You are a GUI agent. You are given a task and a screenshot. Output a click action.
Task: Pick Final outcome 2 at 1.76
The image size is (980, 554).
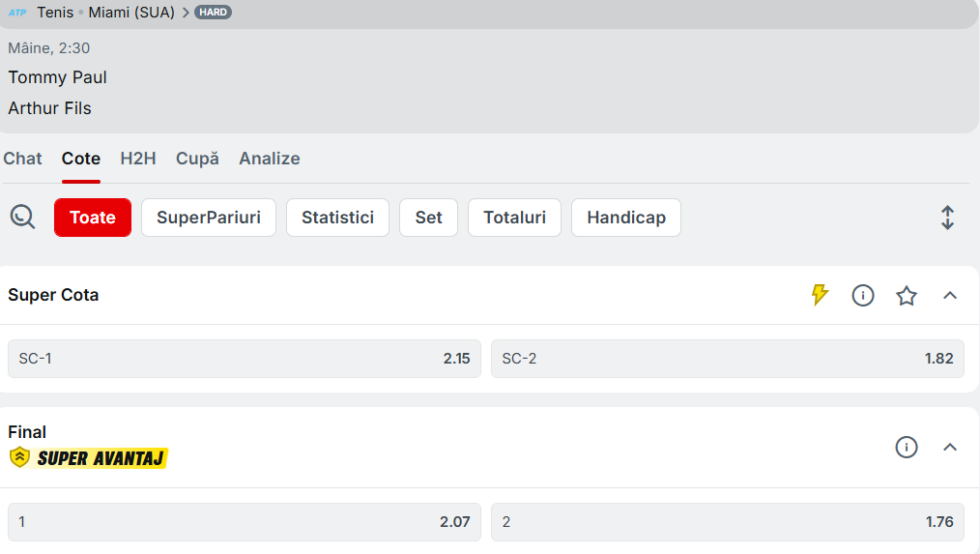coord(727,522)
